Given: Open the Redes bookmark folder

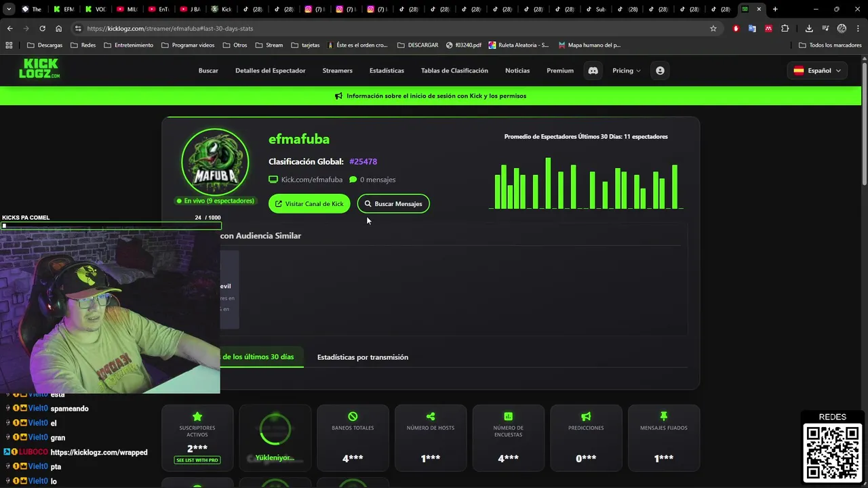Looking at the screenshot, I should [83, 45].
